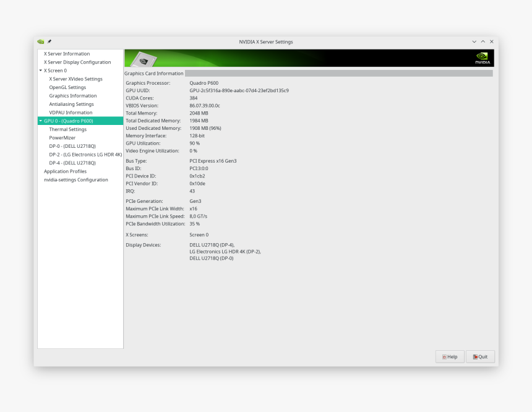Click the PCI Device ID 0x1cb2
This screenshot has width=532, height=412.
click(x=197, y=176)
